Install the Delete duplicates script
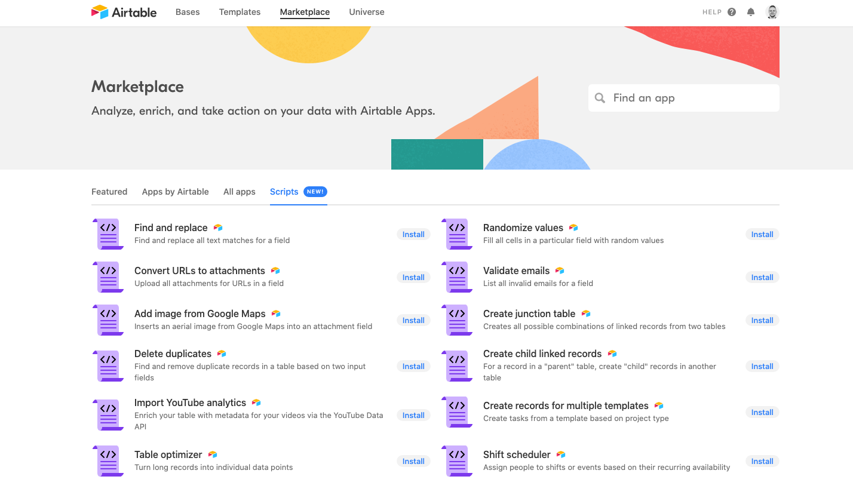 [x=413, y=366]
